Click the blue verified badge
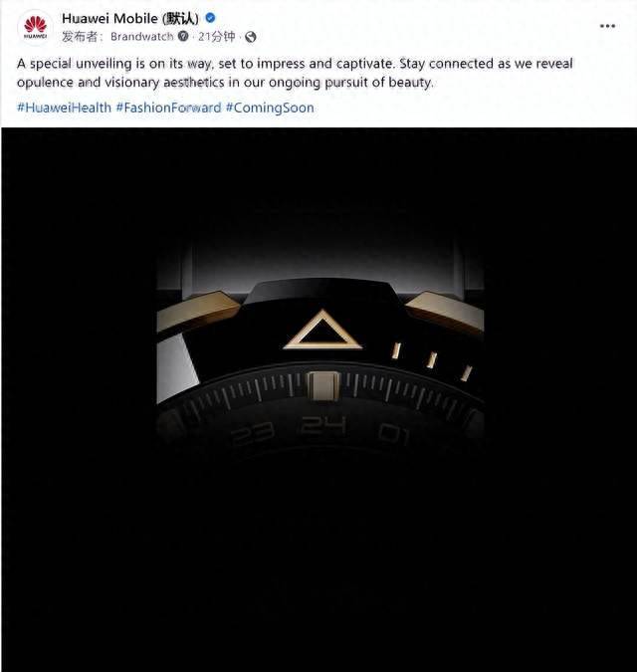 pyautogui.click(x=210, y=18)
